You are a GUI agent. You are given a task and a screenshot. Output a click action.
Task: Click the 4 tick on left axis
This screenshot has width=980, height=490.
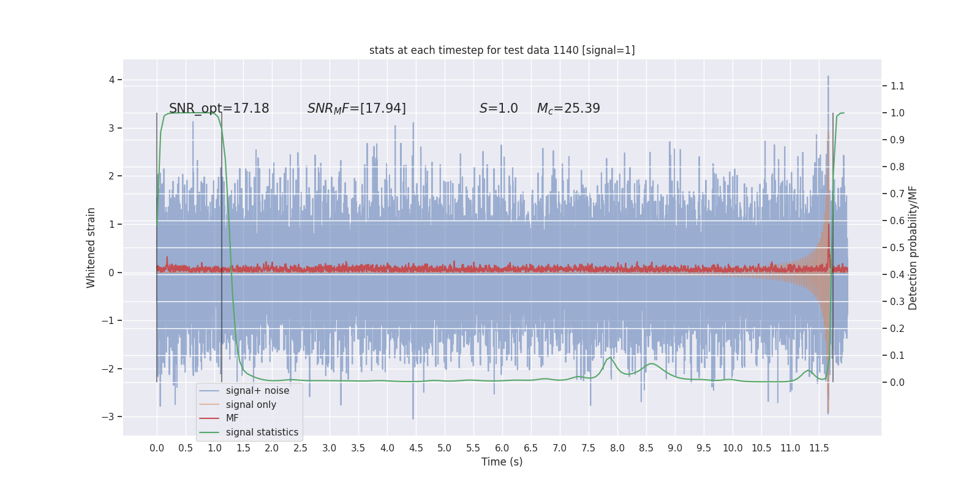tap(111, 80)
